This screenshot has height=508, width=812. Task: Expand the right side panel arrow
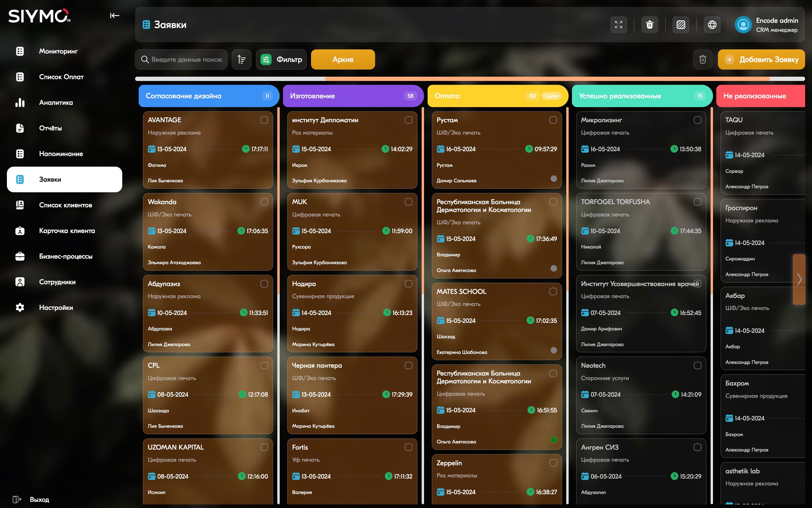tap(799, 279)
